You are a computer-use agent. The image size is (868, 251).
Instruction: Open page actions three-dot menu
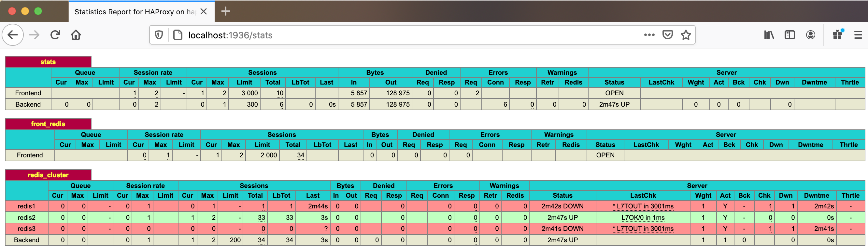649,35
